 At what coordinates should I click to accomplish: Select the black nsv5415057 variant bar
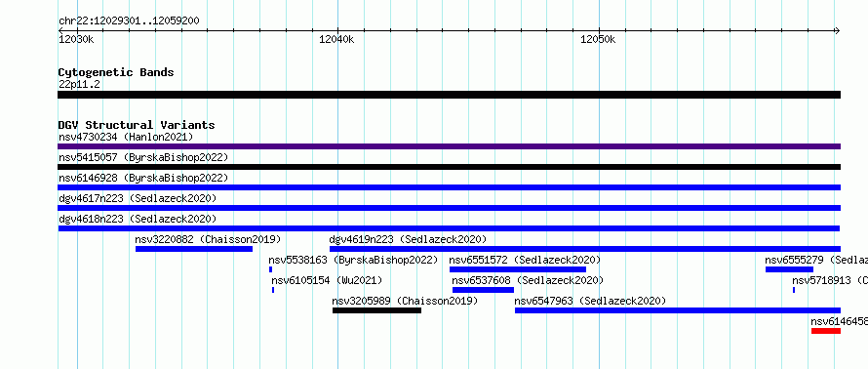click(449, 167)
